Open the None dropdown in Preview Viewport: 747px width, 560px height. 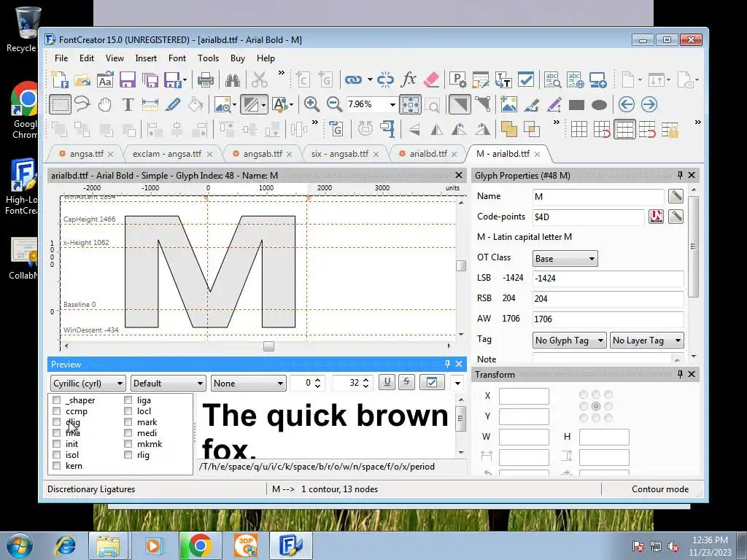(248, 384)
